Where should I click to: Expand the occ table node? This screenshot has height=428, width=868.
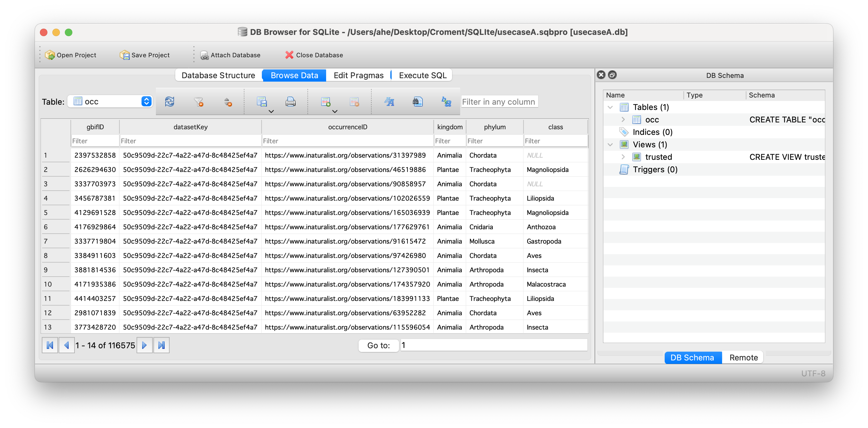623,120
